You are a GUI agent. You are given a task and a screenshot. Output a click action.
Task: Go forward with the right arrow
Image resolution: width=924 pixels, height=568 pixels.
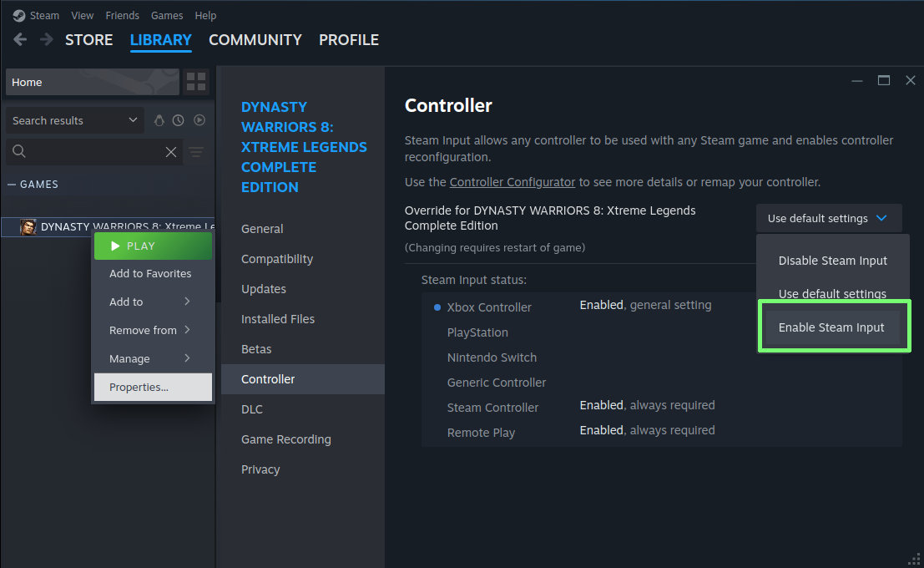tap(47, 39)
